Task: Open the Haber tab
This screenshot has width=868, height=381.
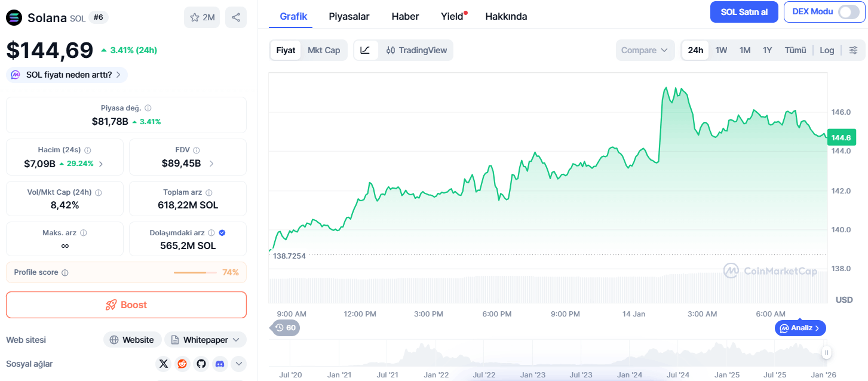Action: [x=405, y=16]
